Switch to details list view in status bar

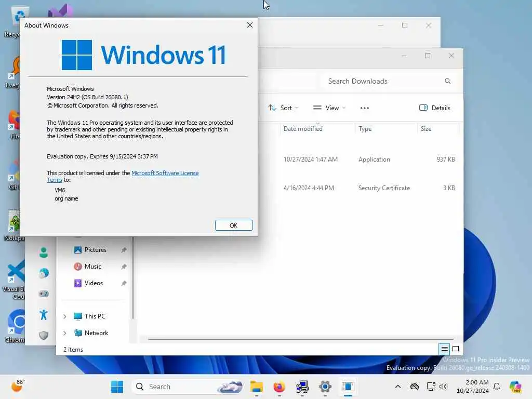point(444,349)
